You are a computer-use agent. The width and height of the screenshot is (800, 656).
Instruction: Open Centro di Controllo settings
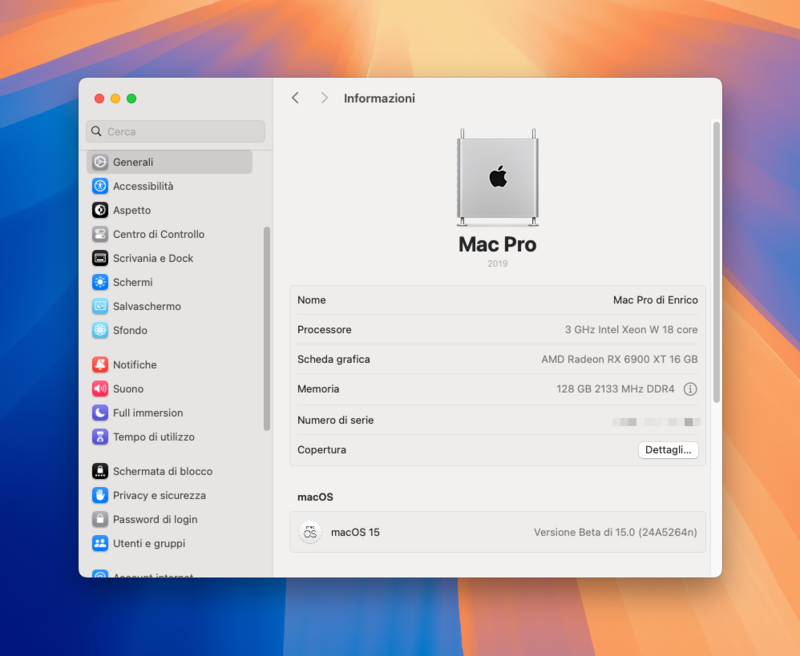(x=158, y=234)
